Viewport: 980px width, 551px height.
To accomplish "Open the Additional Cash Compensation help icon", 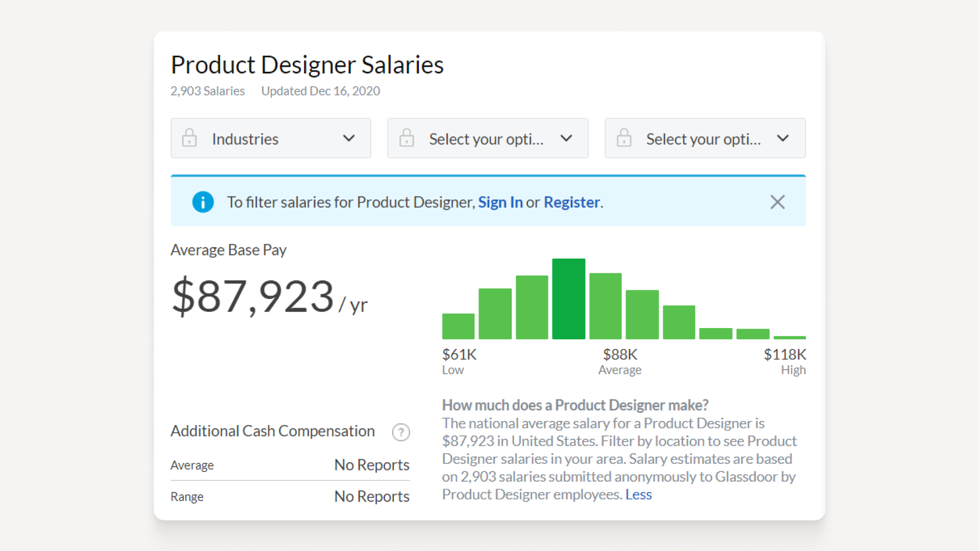I will 401,432.
